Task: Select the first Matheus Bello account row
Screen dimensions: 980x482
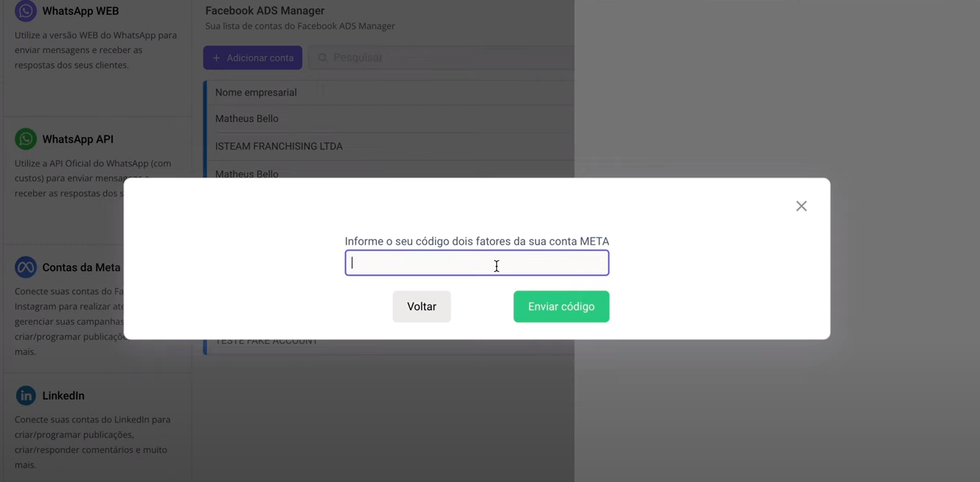Action: (x=247, y=119)
